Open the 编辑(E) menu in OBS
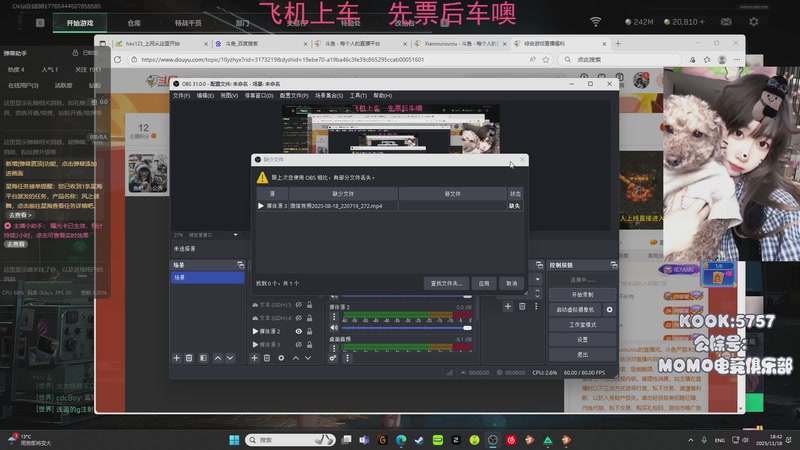800x450 pixels. [205, 96]
